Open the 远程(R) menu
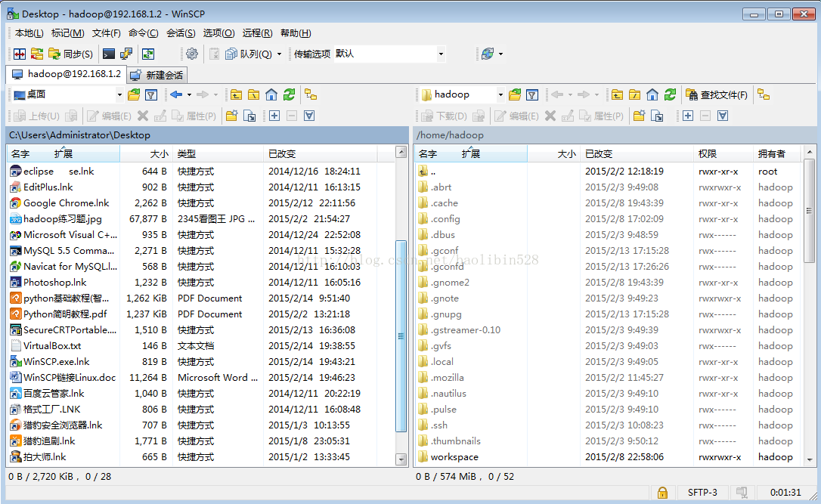Screen dimensions: 821x504 point(257,33)
